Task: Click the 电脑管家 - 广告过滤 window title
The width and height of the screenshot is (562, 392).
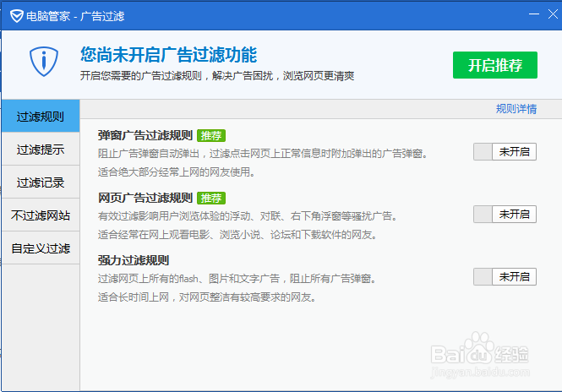Action: [75, 16]
